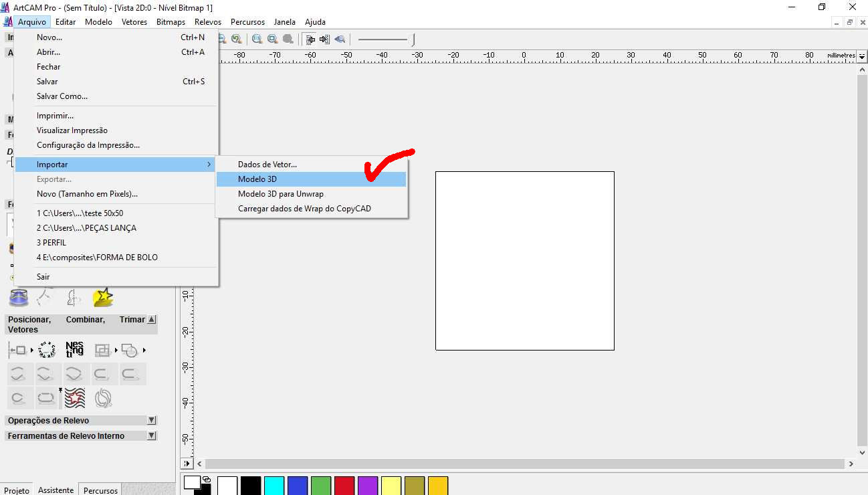
Task: Open the Editar menu
Action: (66, 22)
